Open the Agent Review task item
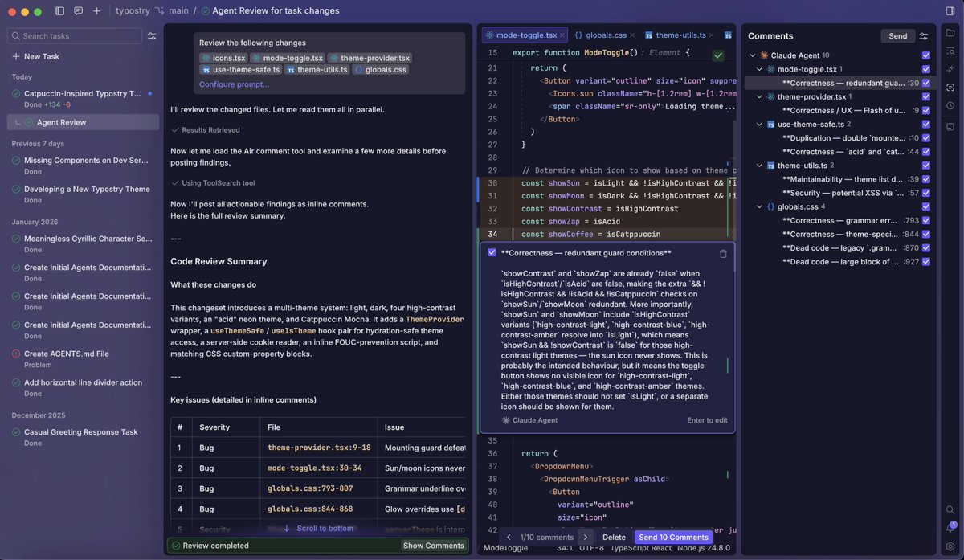Image resolution: width=964 pixels, height=560 pixels. 83,122
